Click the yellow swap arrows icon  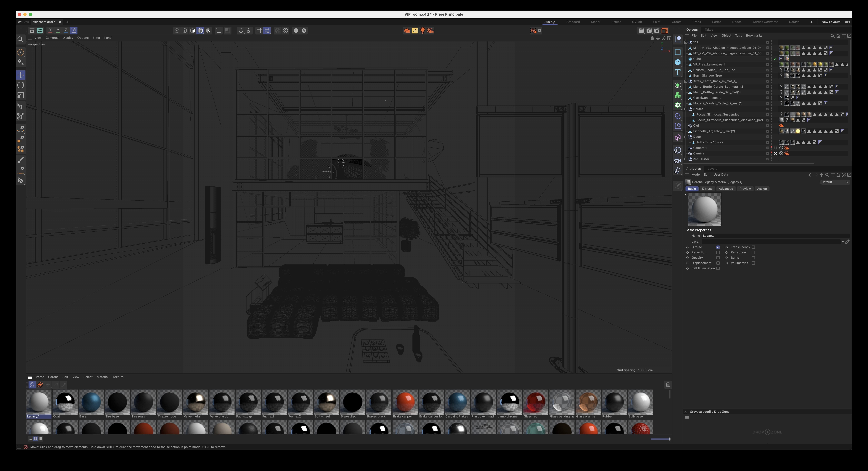[415, 31]
